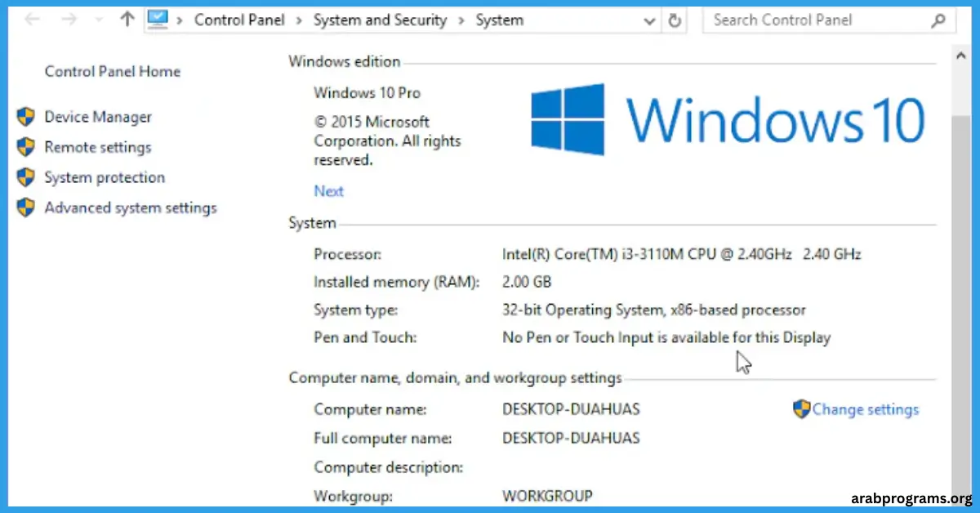Click the Remote settings shield icon
Viewport: 980px width, 513px height.
pyautogui.click(x=26, y=147)
